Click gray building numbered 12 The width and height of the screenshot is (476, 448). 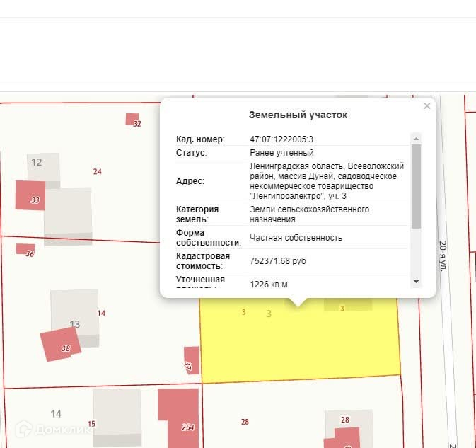(43, 167)
